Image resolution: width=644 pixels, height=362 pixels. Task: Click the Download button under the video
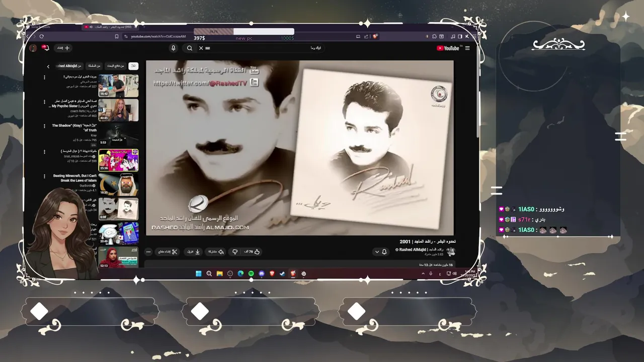click(194, 251)
